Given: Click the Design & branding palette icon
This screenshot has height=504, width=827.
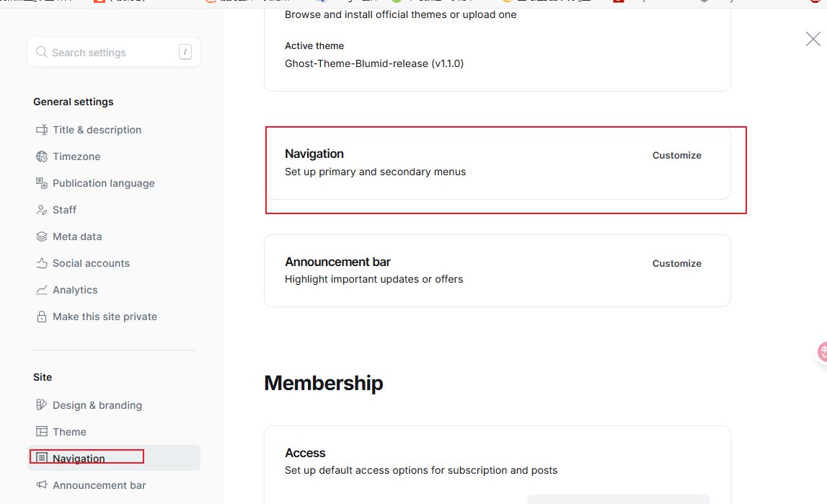Looking at the screenshot, I should tap(42, 405).
